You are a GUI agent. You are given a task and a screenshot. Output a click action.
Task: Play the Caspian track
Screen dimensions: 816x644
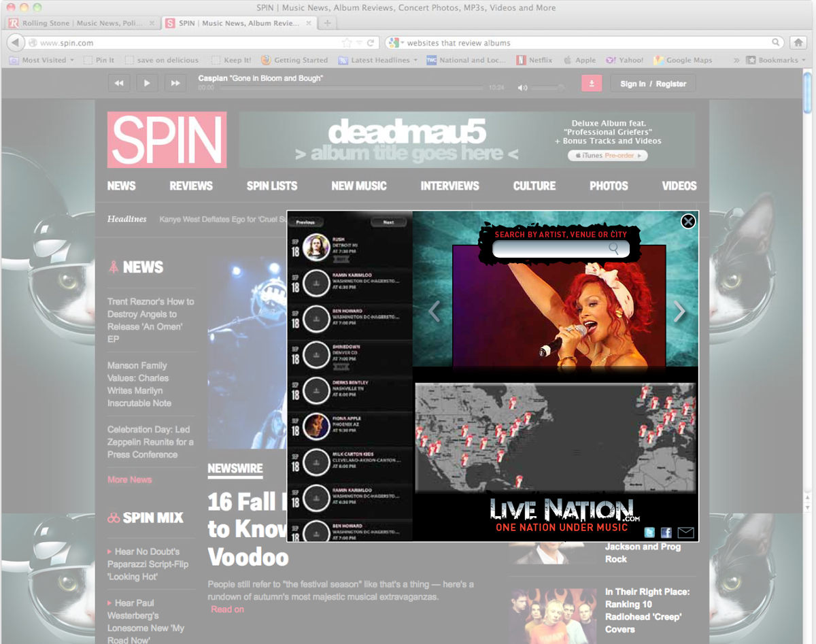(147, 83)
